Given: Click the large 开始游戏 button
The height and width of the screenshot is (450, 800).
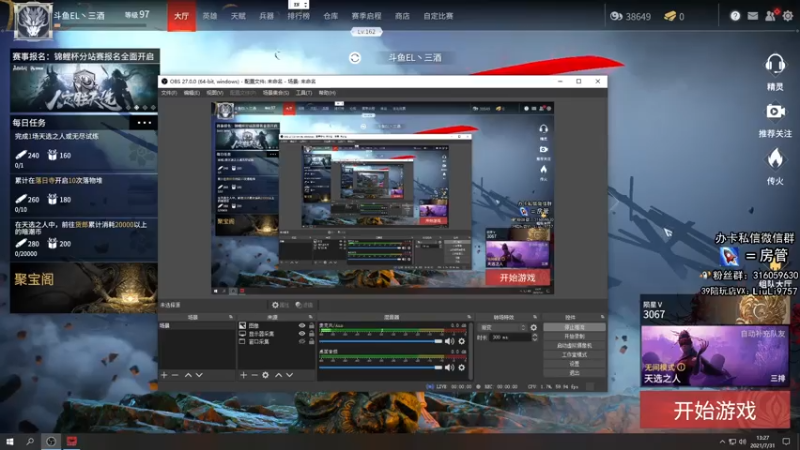Looking at the screenshot, I should click(x=715, y=410).
